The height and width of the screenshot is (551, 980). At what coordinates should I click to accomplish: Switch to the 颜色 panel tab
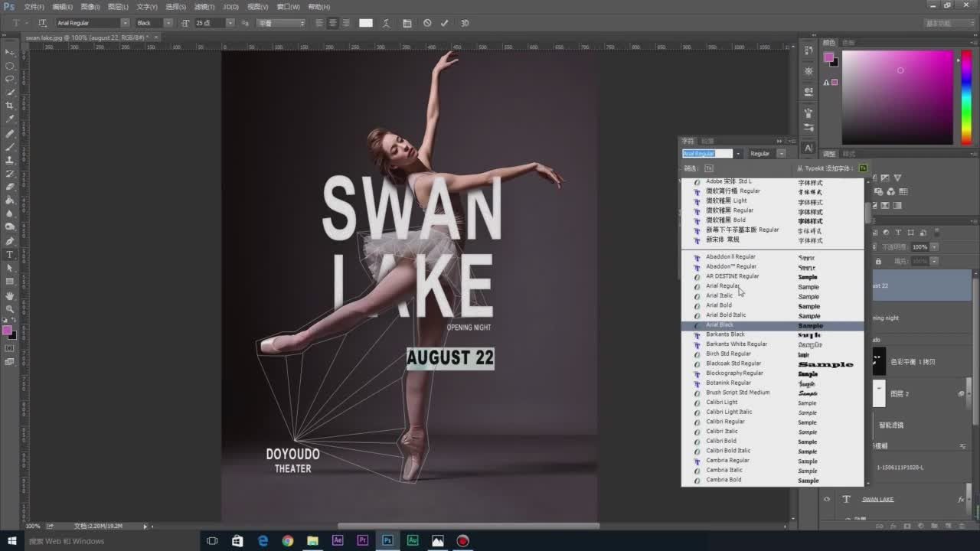coord(829,43)
